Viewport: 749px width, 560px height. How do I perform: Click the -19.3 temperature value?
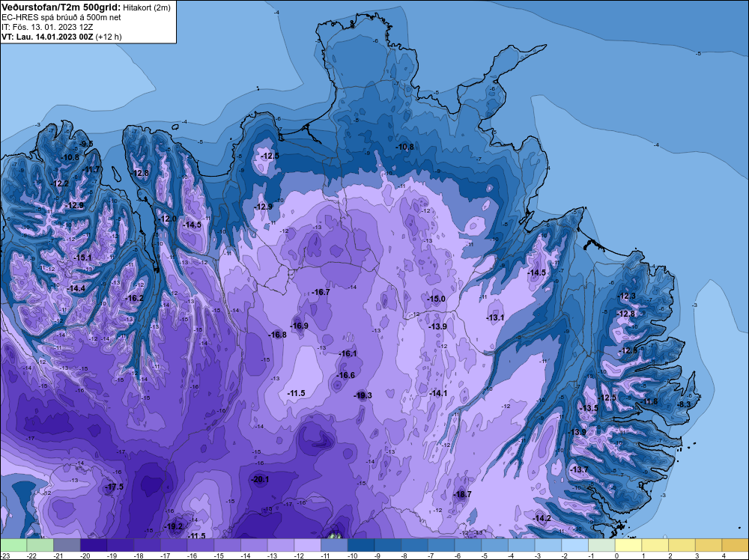point(363,395)
